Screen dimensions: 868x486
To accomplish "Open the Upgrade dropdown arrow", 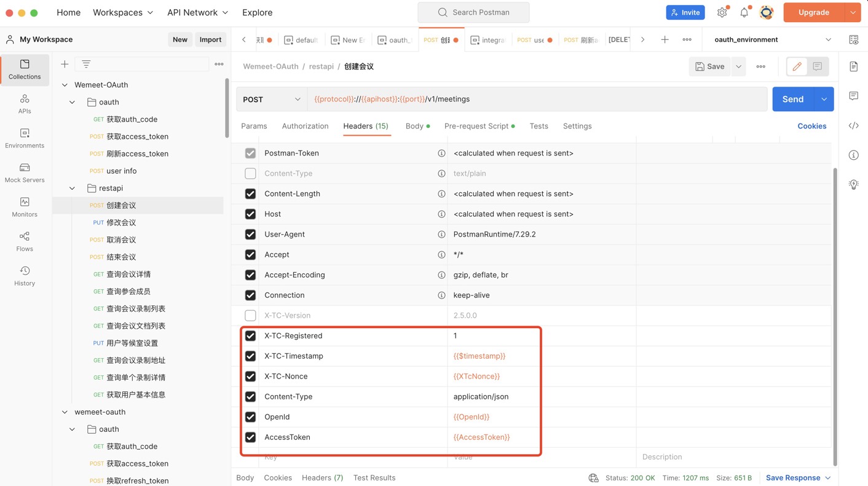I will click(x=853, y=12).
